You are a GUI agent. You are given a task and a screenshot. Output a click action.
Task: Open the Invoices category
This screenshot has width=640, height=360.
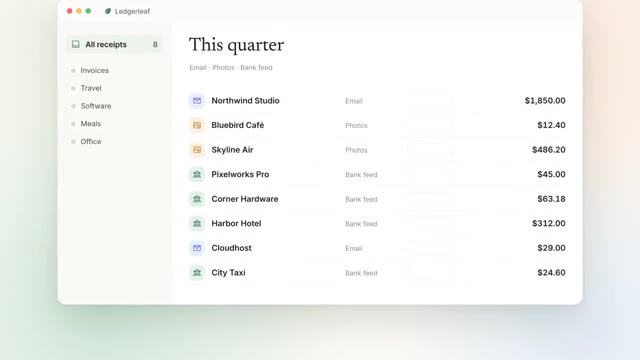point(94,70)
